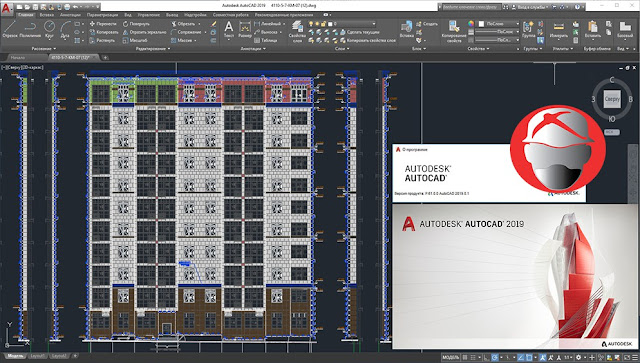Switch to the Вставка ribbon tab
Viewport: 640px width, 363px height.
[x=47, y=15]
